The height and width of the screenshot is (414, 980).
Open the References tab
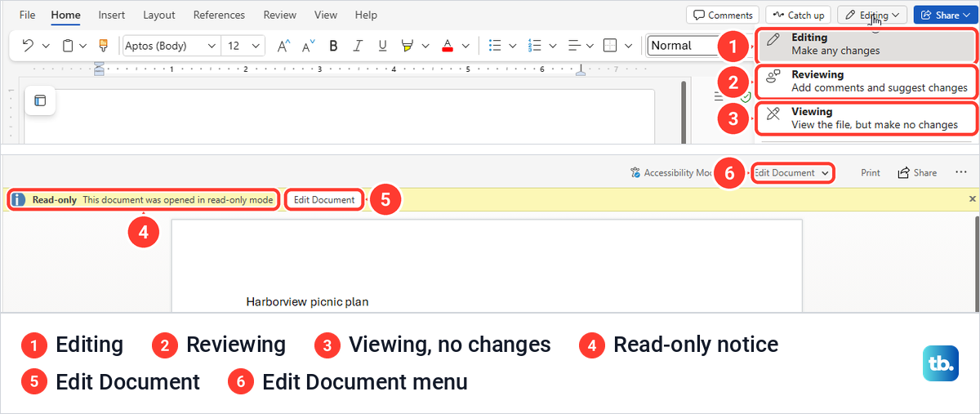pyautogui.click(x=219, y=15)
